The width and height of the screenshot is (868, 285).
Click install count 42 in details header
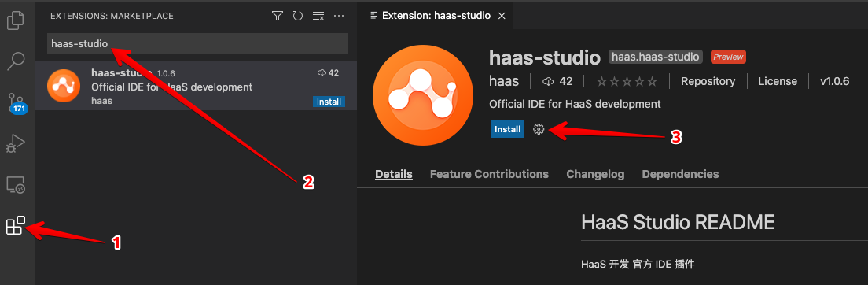(558, 82)
